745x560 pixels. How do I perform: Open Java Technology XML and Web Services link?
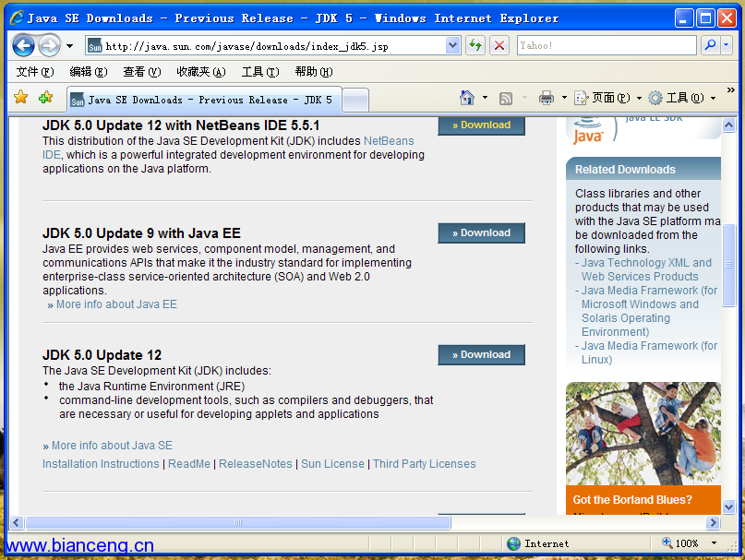click(x=646, y=269)
